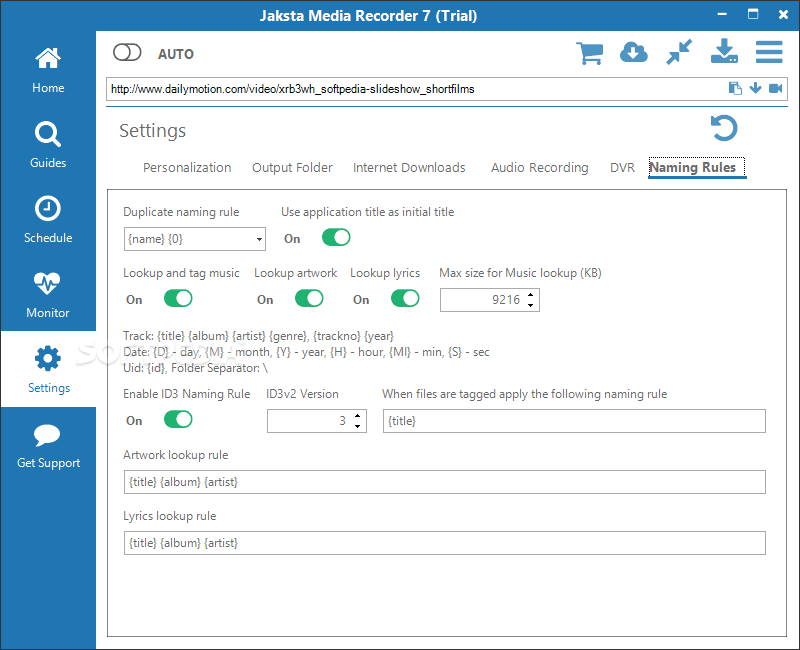800x650 pixels.
Task: Increase Max size for Music lookup value
Action: pyautogui.click(x=531, y=294)
